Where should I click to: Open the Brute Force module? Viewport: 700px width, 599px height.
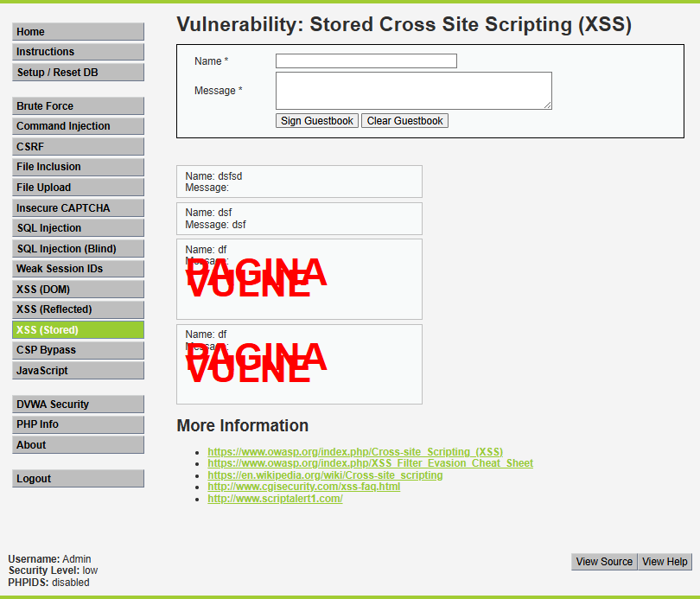coord(78,106)
